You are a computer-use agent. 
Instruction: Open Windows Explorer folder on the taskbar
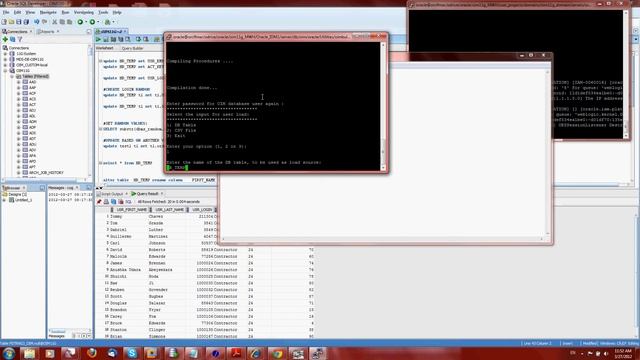click(29, 353)
